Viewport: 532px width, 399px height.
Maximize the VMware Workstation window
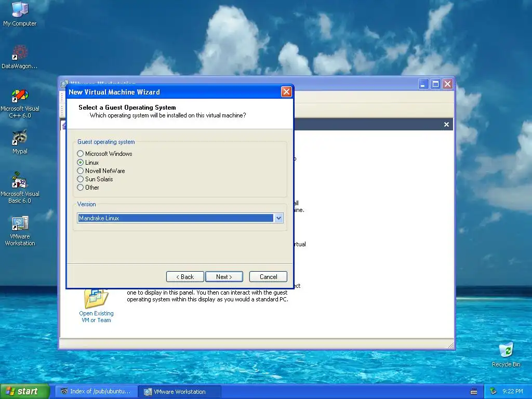pyautogui.click(x=436, y=84)
